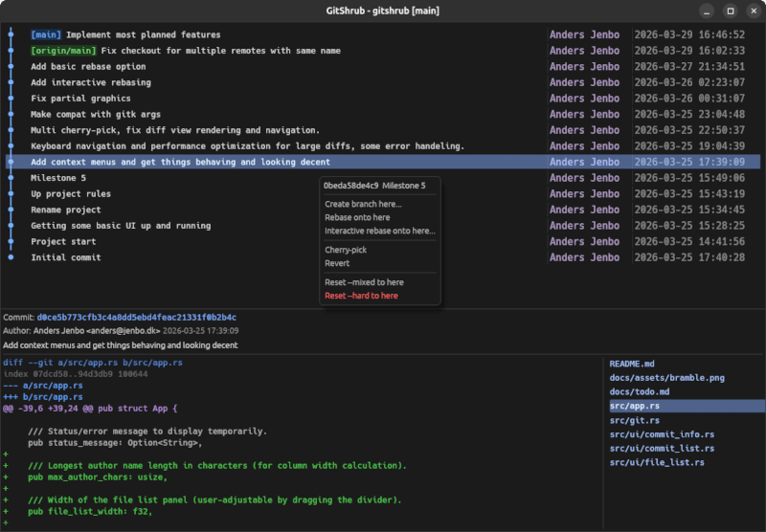Click date 2026-03-25 17:40:28
The image size is (766, 532).
689,257
